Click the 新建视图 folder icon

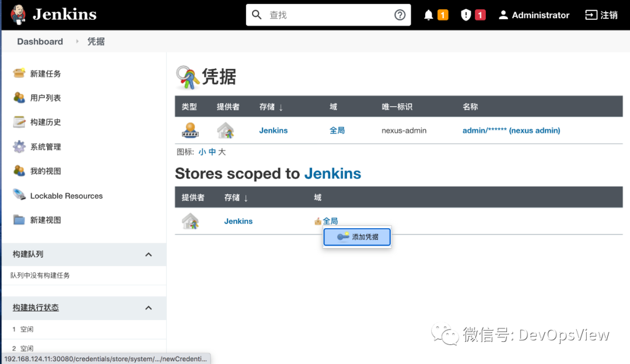pyautogui.click(x=19, y=220)
